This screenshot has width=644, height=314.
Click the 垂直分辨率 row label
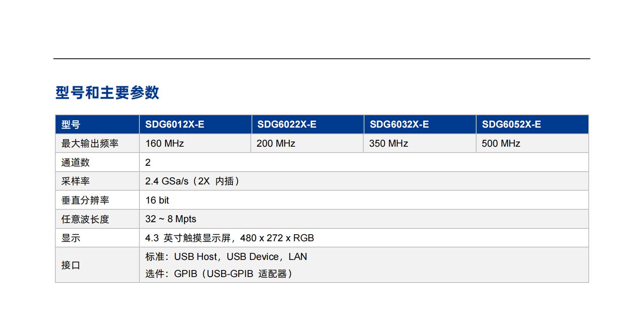click(85, 200)
